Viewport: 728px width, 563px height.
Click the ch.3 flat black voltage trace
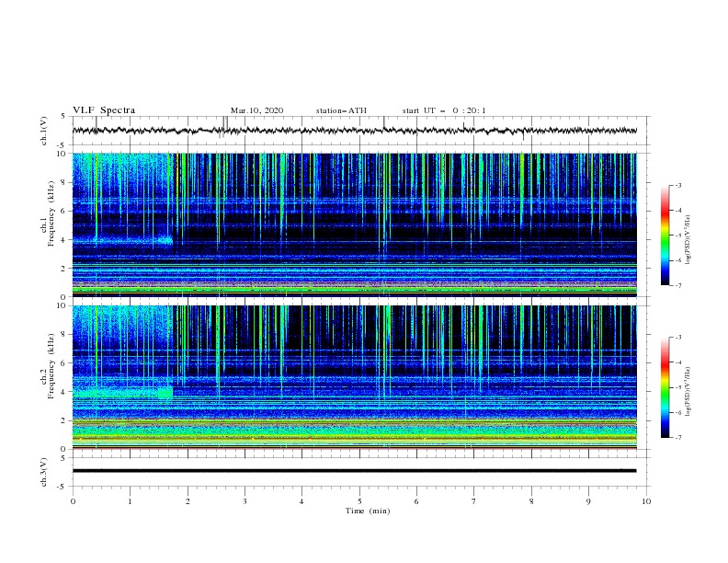355,471
